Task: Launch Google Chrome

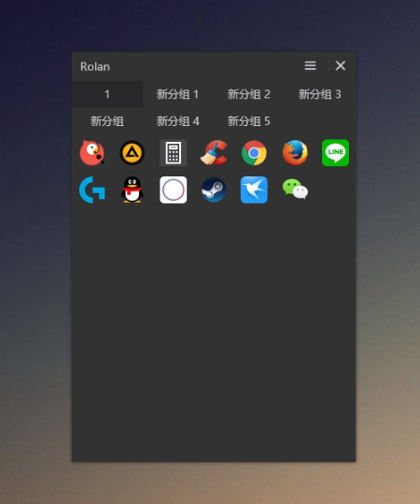Action: [254, 153]
